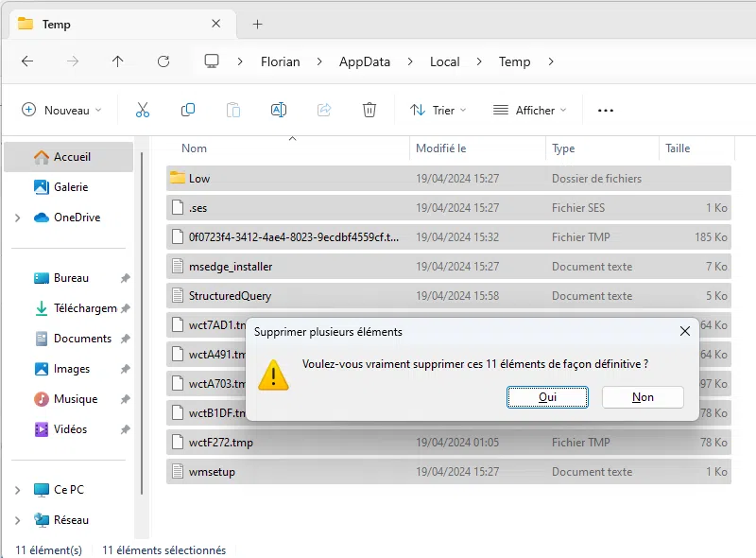Add a new tab with plus button
Screen dimensions: 756x558
coord(257,24)
